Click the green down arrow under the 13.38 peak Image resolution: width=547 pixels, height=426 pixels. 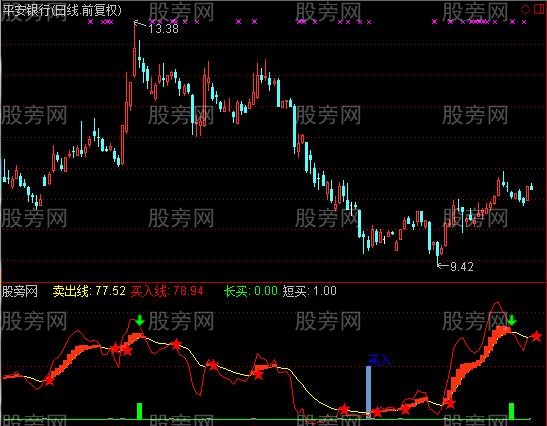pyautogui.click(x=140, y=320)
